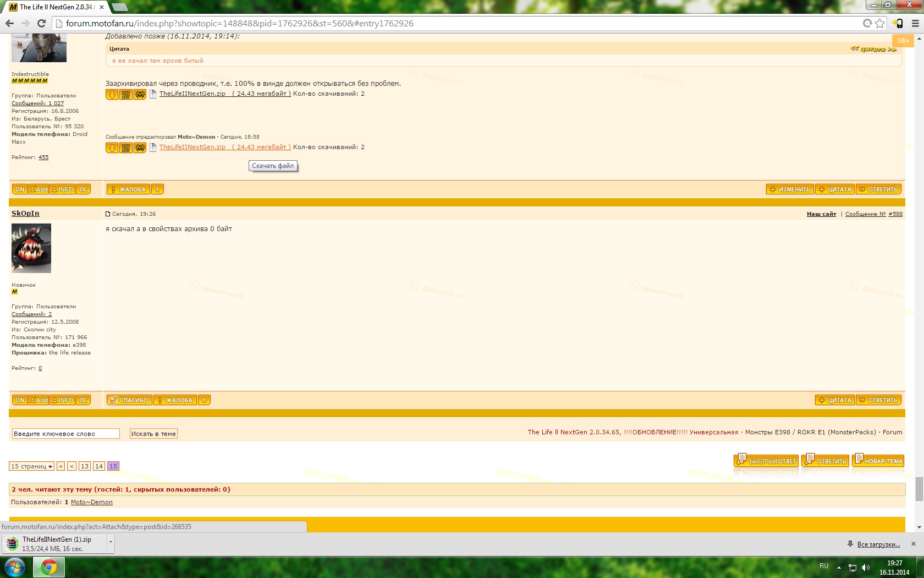Click the Add button under SkOpIn
Viewport: 924px width, 578px height.
pyautogui.click(x=38, y=400)
